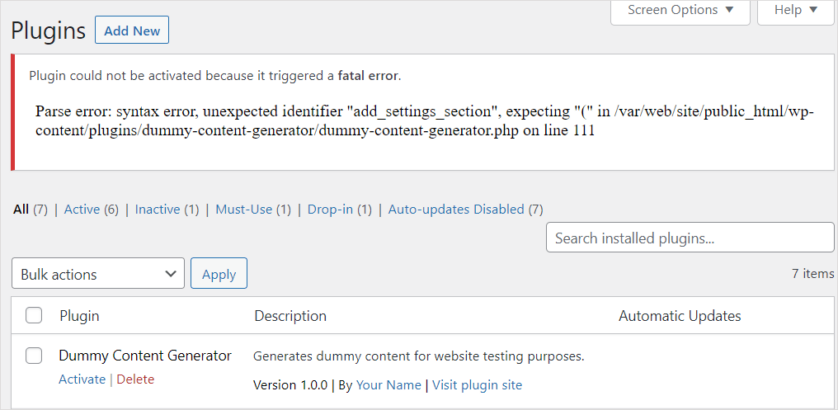Show All plugins filter
The width and height of the screenshot is (838, 410).
coord(21,209)
